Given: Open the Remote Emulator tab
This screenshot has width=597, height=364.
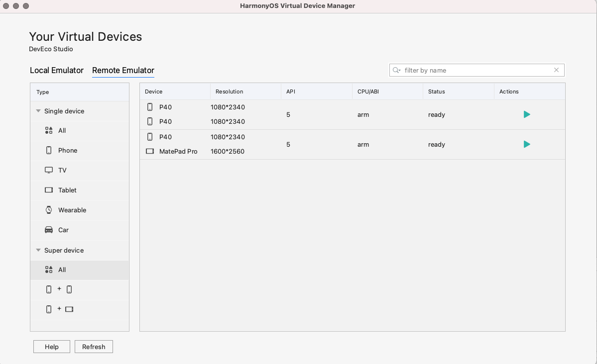Looking at the screenshot, I should (123, 70).
